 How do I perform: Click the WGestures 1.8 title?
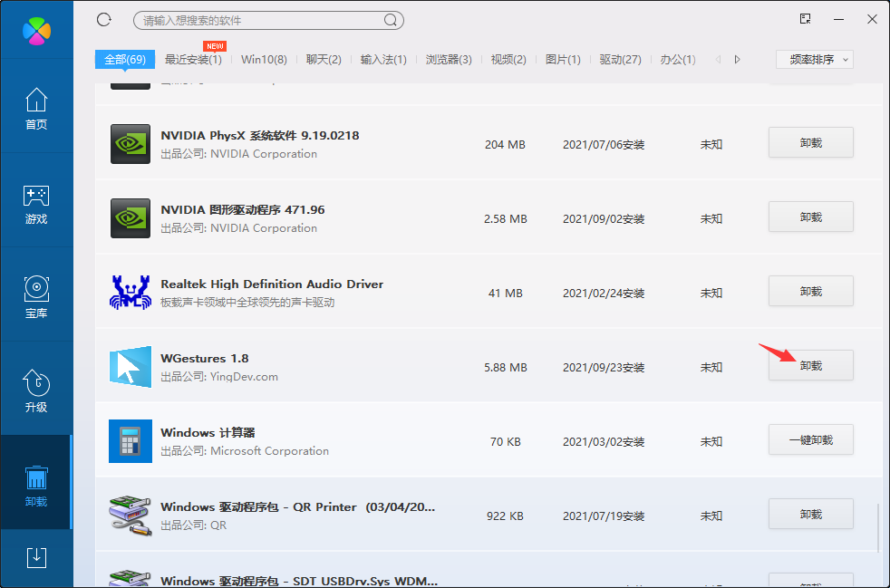[x=204, y=358]
